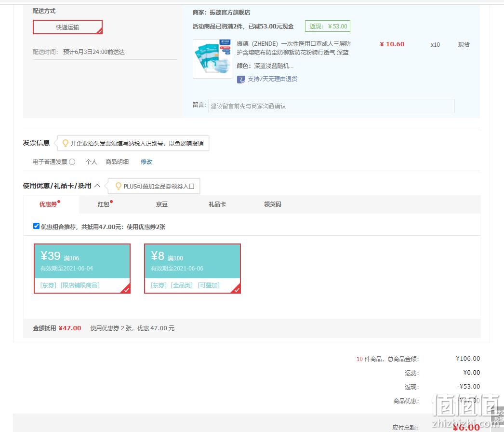Switch to the 京豆 tab
This screenshot has height=432, width=504.
click(x=162, y=204)
